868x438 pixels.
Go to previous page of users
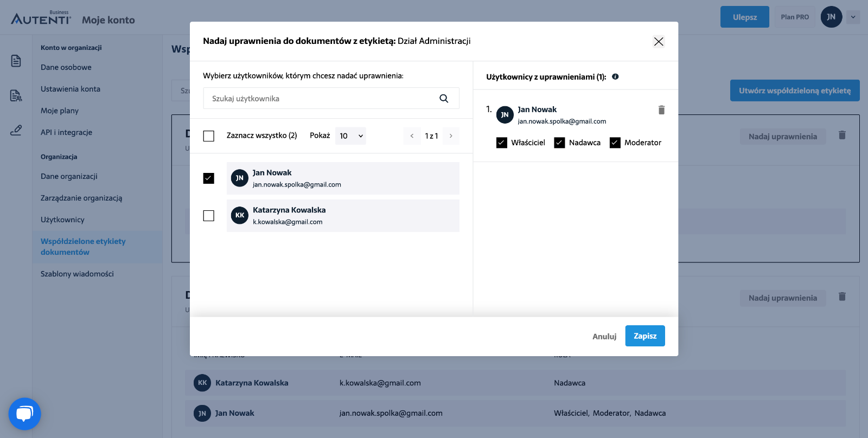[x=412, y=136]
